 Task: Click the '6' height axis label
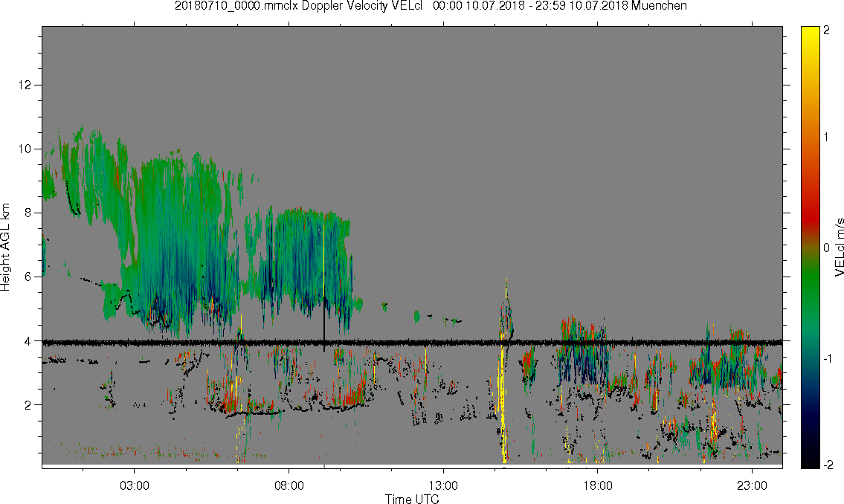[x=30, y=277]
